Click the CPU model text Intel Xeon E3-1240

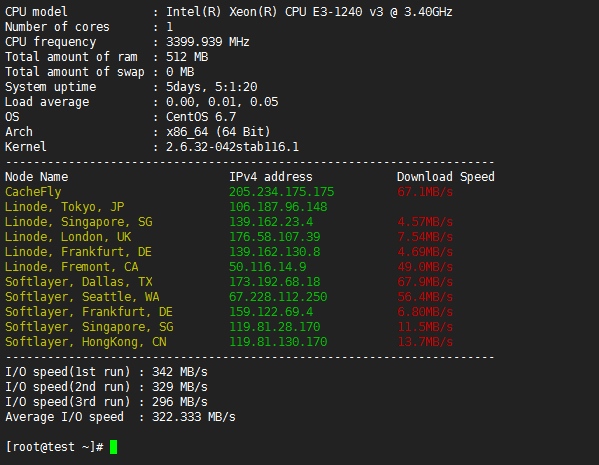[x=309, y=12]
